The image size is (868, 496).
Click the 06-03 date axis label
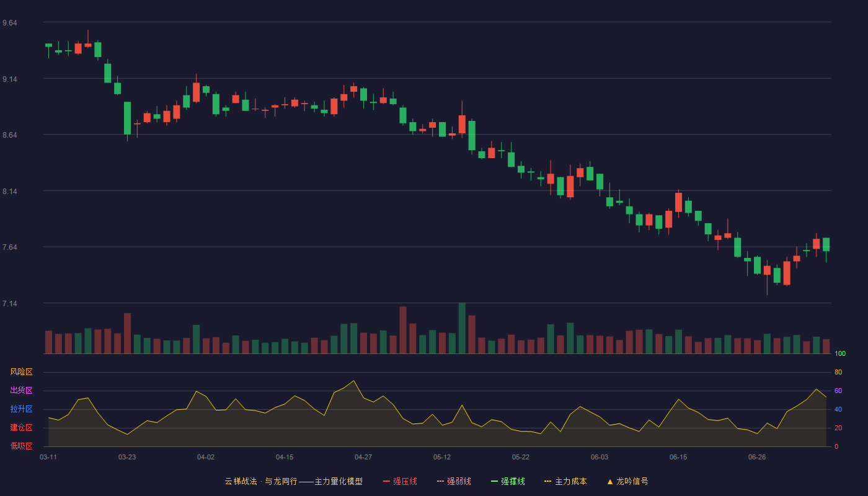click(600, 457)
